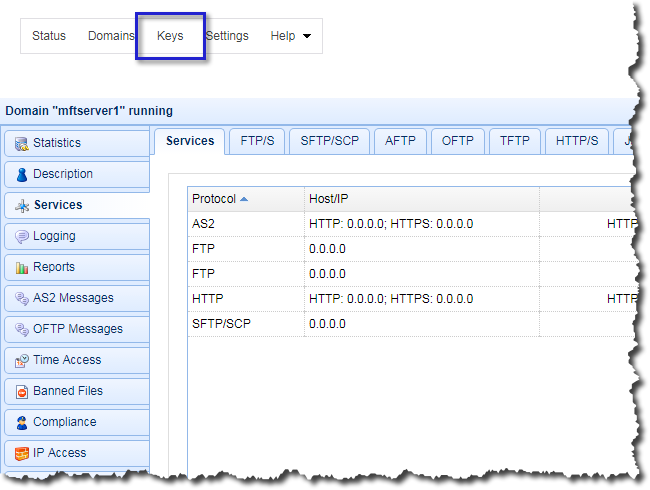Image resolution: width=650 pixels, height=490 pixels.
Task: Select the HTTP protocol row
Action: coord(412,299)
